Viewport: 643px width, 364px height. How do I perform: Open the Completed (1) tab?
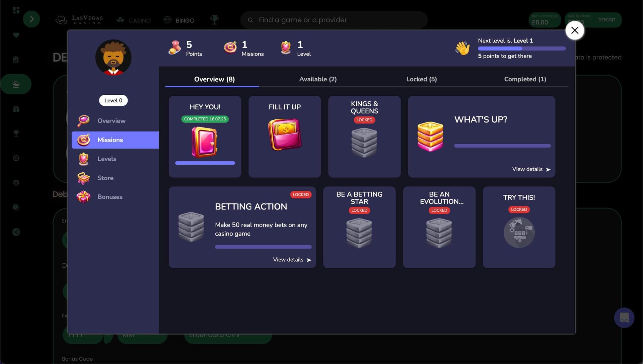click(x=525, y=79)
